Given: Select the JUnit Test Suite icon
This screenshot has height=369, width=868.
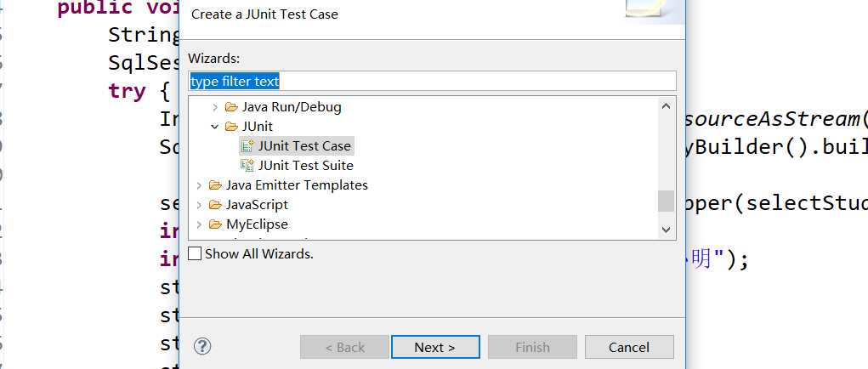Looking at the screenshot, I should 247,166.
